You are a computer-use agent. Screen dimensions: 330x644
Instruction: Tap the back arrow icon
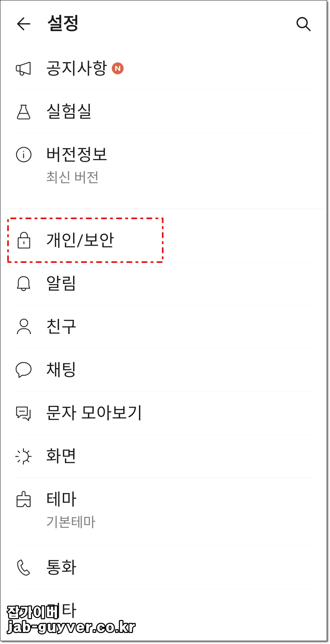tap(23, 24)
